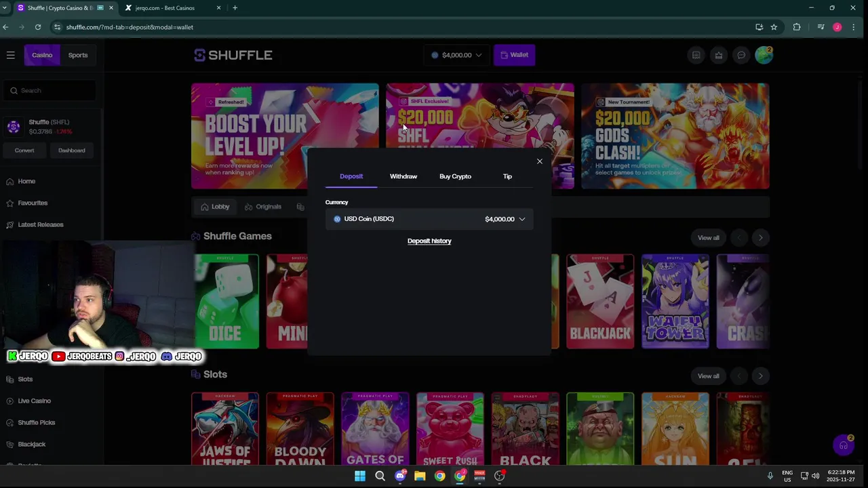Open the VIP crown icon in header

click(x=719, y=55)
